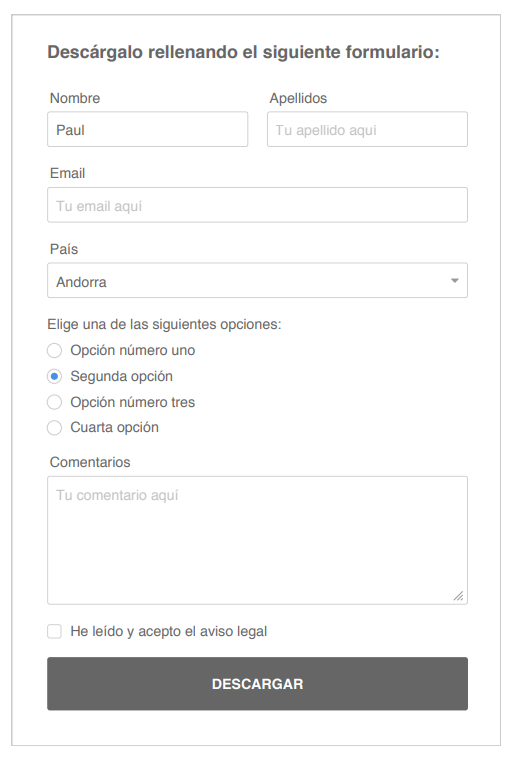Click the Comentarios textarea resize handle
This screenshot has height=759, width=516.
pyautogui.click(x=458, y=596)
